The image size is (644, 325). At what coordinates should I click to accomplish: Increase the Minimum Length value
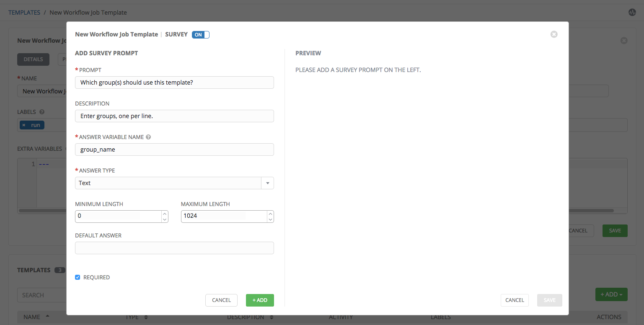tap(165, 214)
